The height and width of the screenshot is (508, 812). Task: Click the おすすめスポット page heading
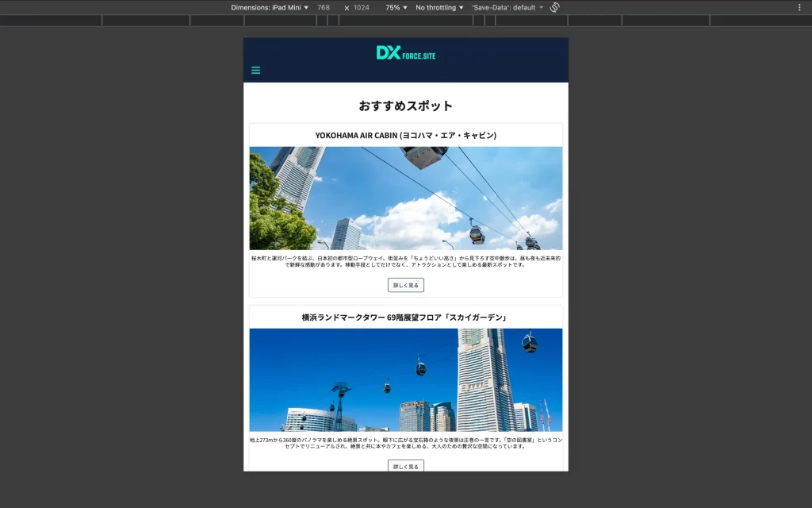tap(405, 106)
